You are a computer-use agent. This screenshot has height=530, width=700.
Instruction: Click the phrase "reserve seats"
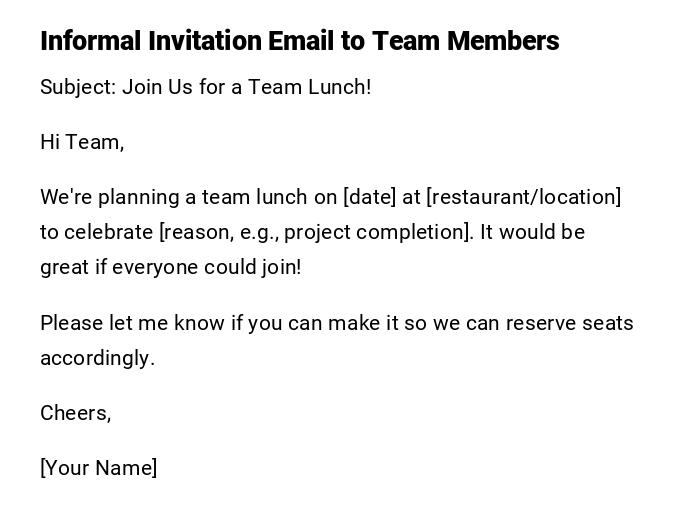pyautogui.click(x=569, y=323)
